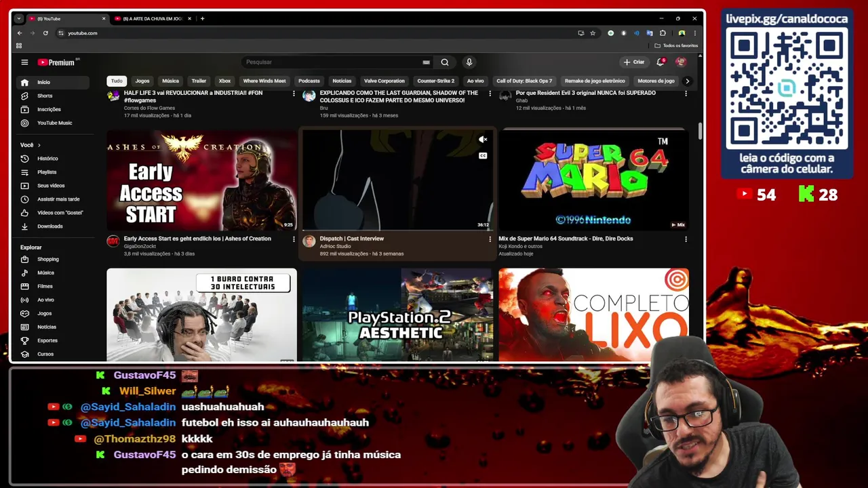
Task: Open Shopping in the Explorar section
Action: (54, 259)
